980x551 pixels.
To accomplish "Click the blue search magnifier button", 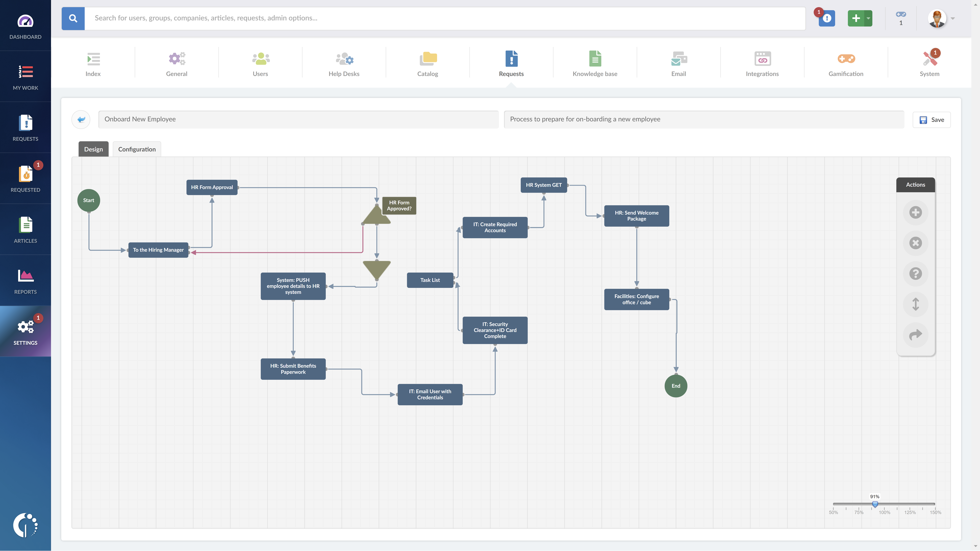I will coord(73,18).
